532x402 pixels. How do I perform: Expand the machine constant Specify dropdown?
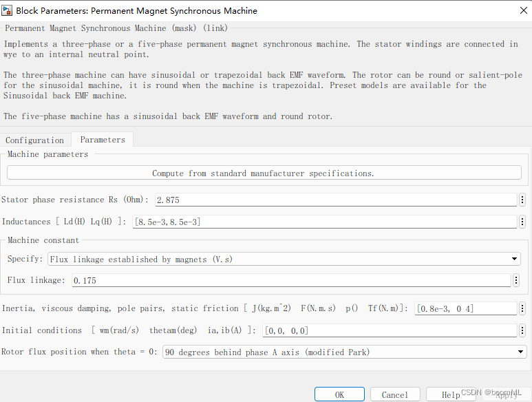(284, 260)
